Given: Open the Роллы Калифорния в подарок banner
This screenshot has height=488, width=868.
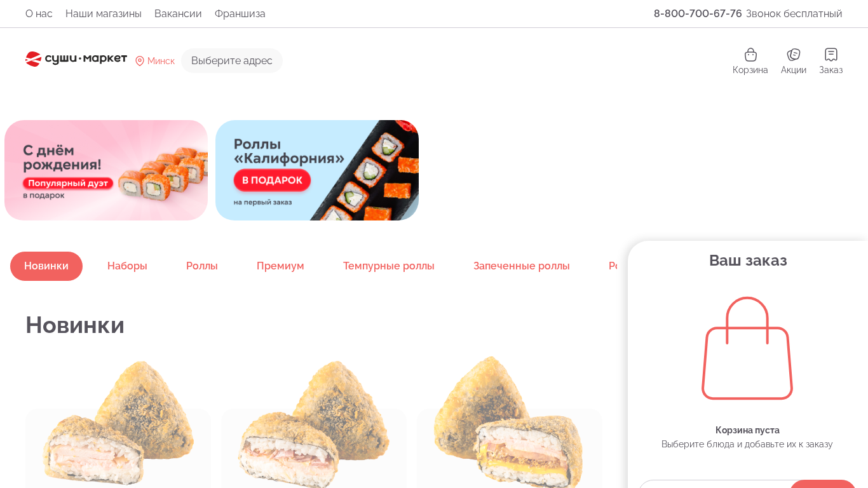Looking at the screenshot, I should point(317,170).
